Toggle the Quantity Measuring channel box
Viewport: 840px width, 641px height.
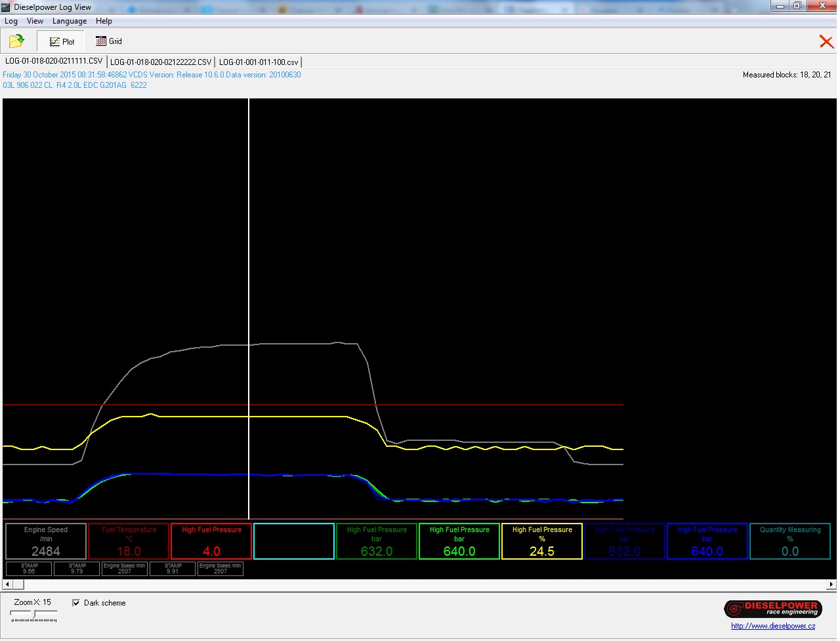(790, 541)
